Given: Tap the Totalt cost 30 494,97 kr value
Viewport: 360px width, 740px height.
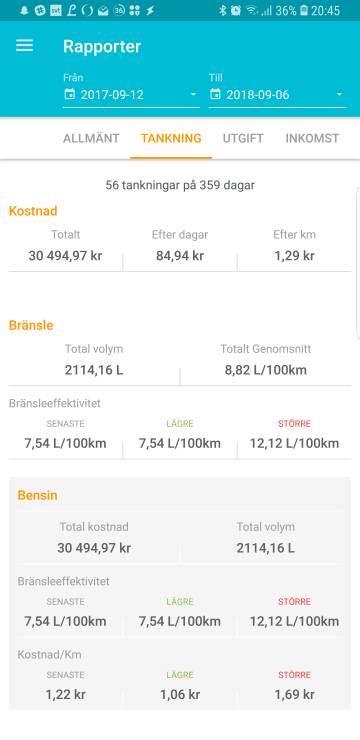Looking at the screenshot, I should coord(66,256).
